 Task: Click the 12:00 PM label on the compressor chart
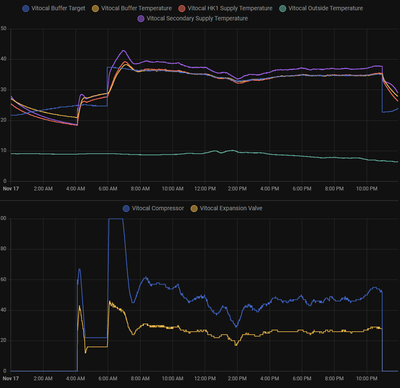[205, 378]
